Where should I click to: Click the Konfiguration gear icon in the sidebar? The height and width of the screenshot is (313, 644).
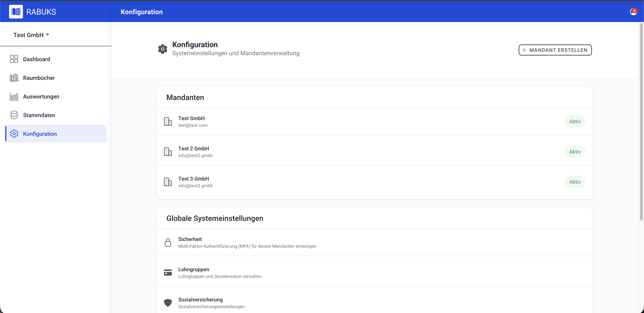click(14, 134)
